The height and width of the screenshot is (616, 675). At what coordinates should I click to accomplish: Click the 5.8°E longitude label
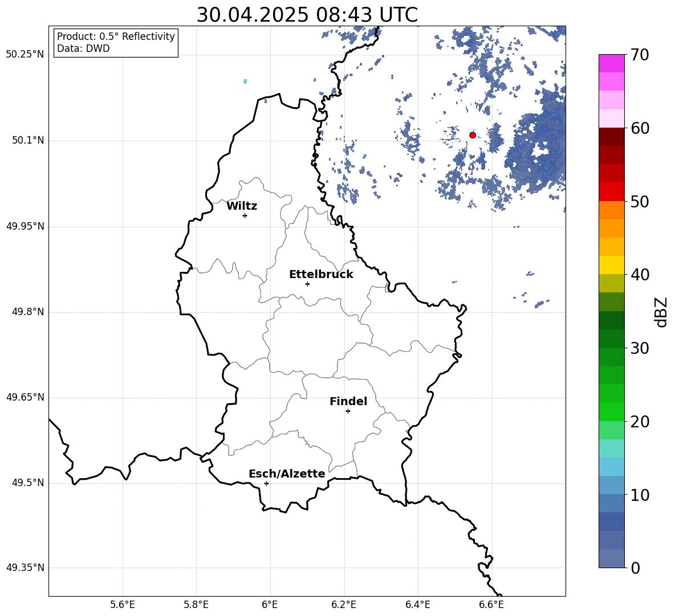[x=196, y=605]
